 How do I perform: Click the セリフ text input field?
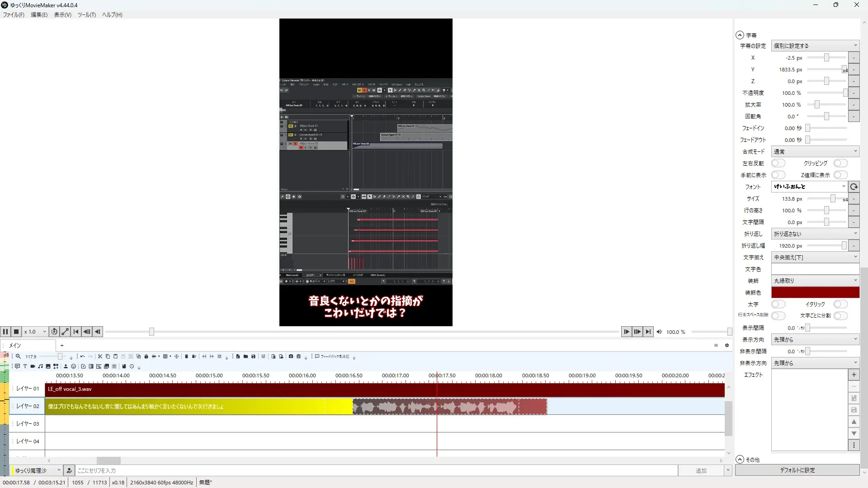click(x=375, y=470)
